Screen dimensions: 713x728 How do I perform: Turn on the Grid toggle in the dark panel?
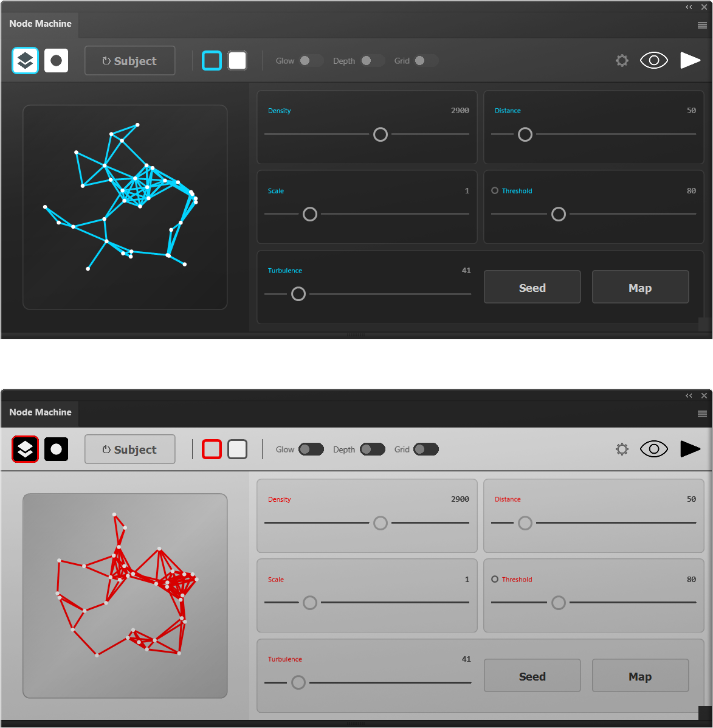[x=425, y=61]
